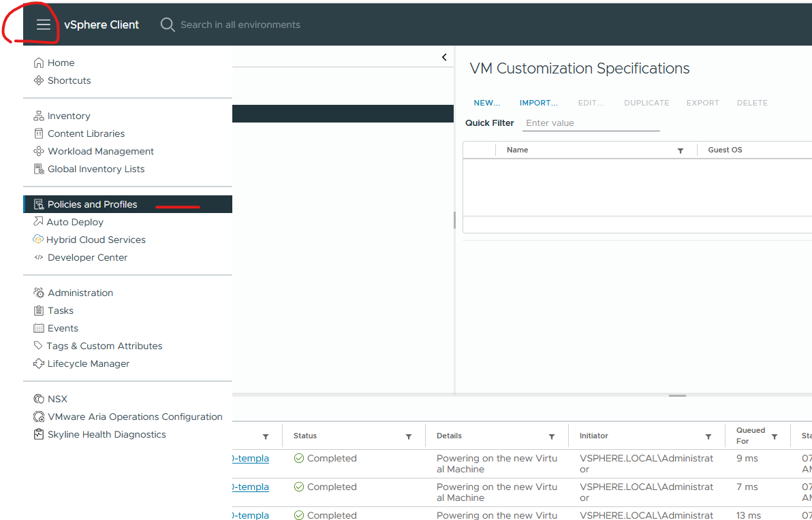Screen dimensions: 812x520
Task: Click the DUPLICATE button
Action: point(646,103)
